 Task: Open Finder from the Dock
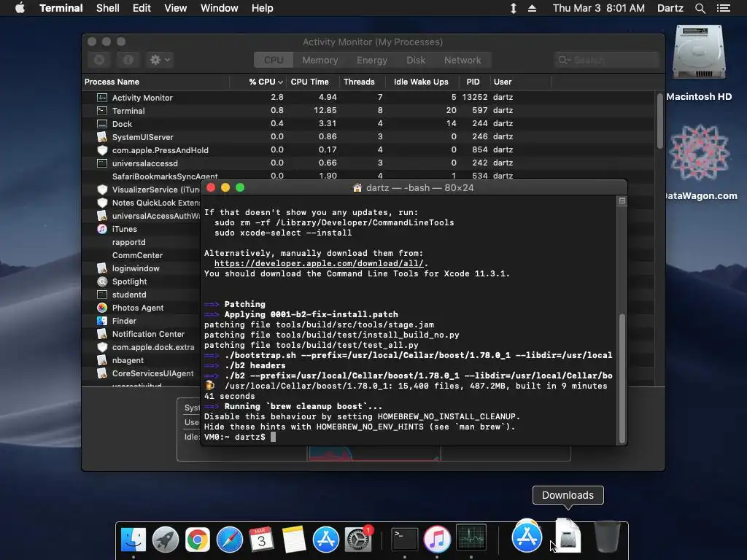tap(133, 540)
